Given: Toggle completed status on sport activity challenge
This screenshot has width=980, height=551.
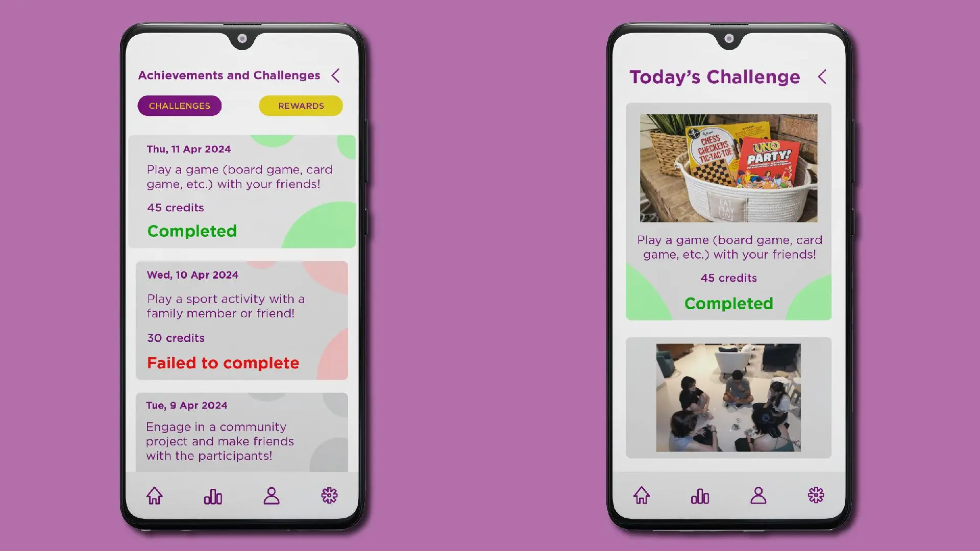Looking at the screenshot, I should 223,363.
